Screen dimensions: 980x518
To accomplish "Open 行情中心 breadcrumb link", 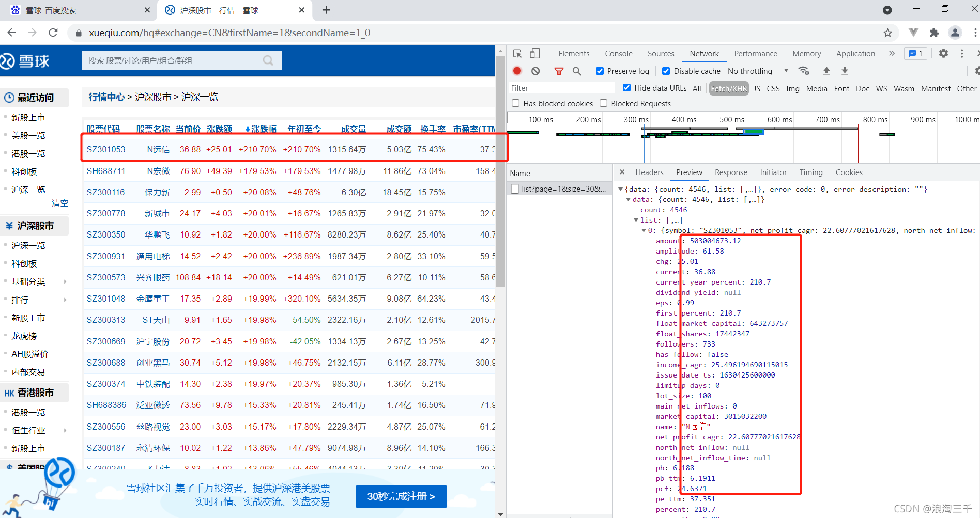I will click(x=106, y=97).
